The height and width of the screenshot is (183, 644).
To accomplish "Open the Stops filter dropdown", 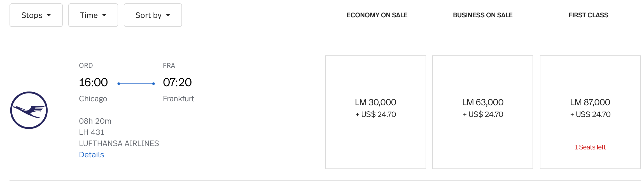I will pyautogui.click(x=36, y=15).
